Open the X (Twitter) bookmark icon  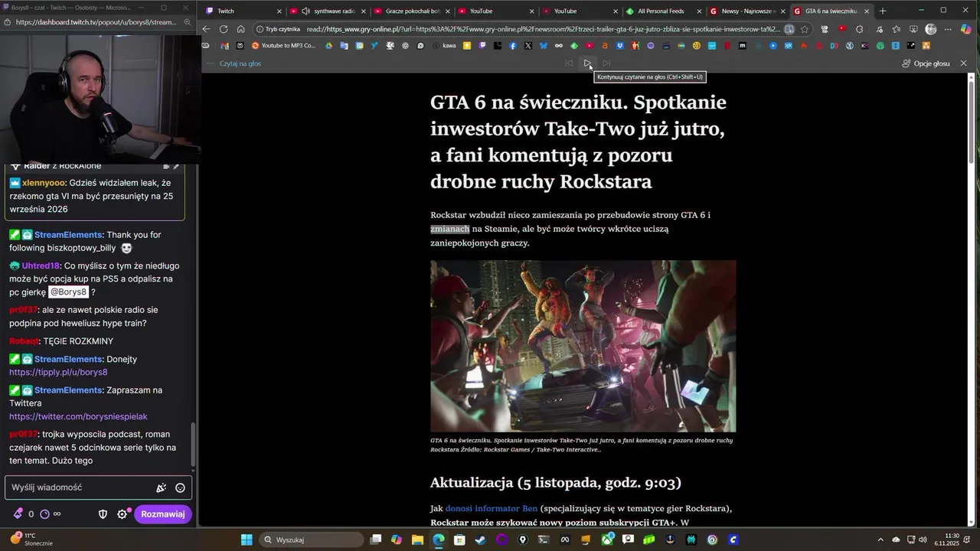(x=528, y=46)
